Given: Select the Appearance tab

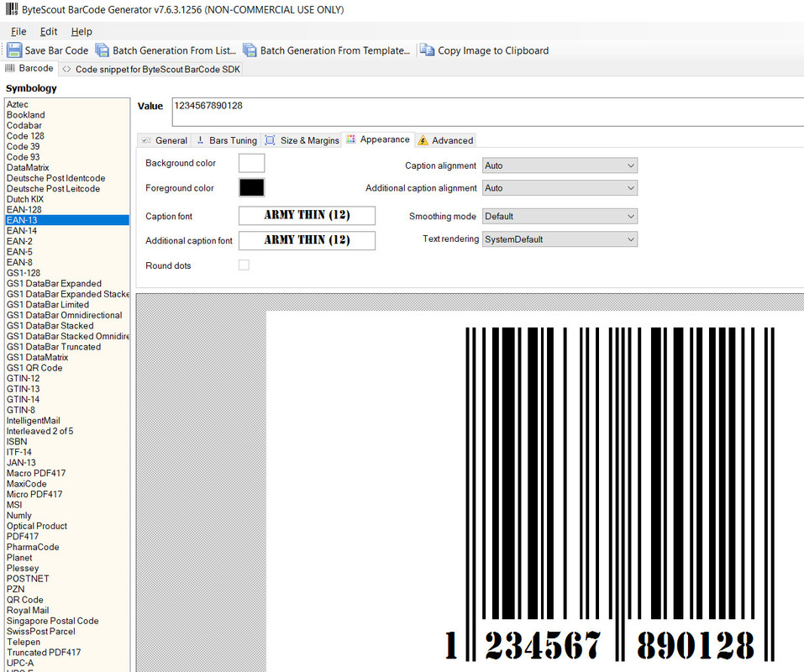Looking at the screenshot, I should (378, 139).
